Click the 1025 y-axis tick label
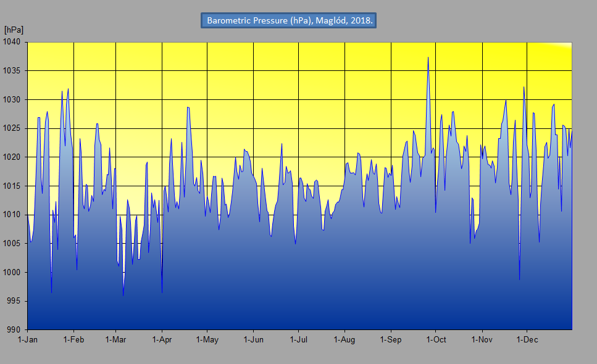 (12, 128)
